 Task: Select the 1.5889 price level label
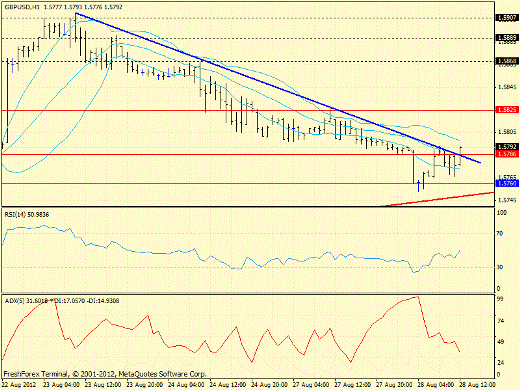pos(507,38)
